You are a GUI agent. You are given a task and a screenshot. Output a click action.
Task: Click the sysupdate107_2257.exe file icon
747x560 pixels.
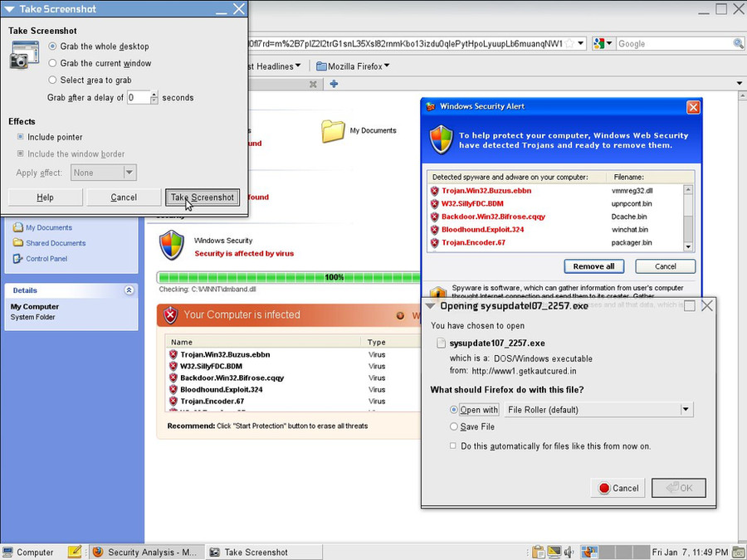[442, 343]
